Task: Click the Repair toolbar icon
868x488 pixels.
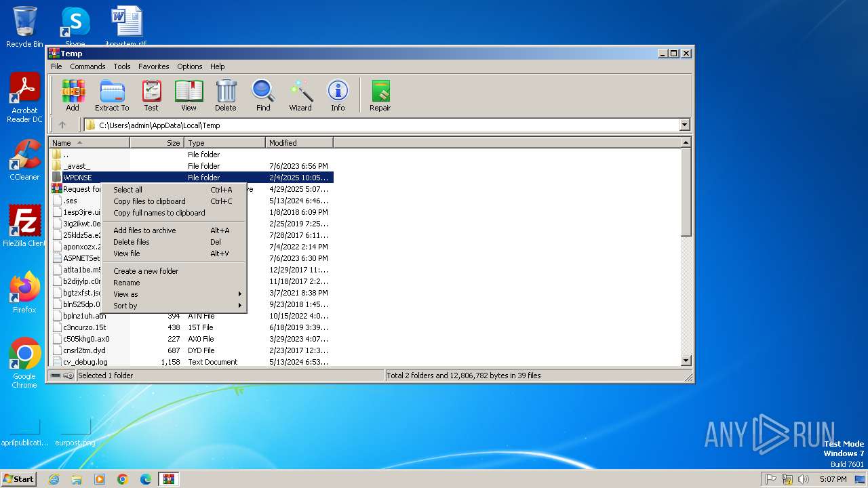Action: (x=380, y=96)
